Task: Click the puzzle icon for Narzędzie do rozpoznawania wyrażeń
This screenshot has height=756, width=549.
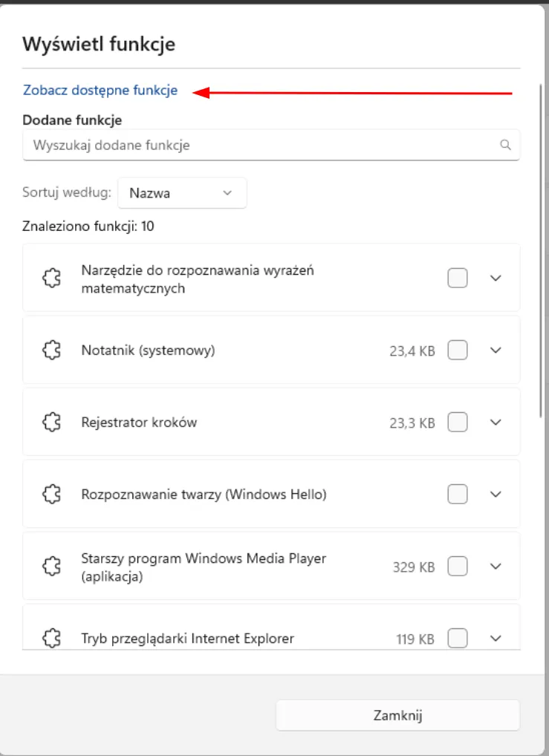Action: pos(51,278)
